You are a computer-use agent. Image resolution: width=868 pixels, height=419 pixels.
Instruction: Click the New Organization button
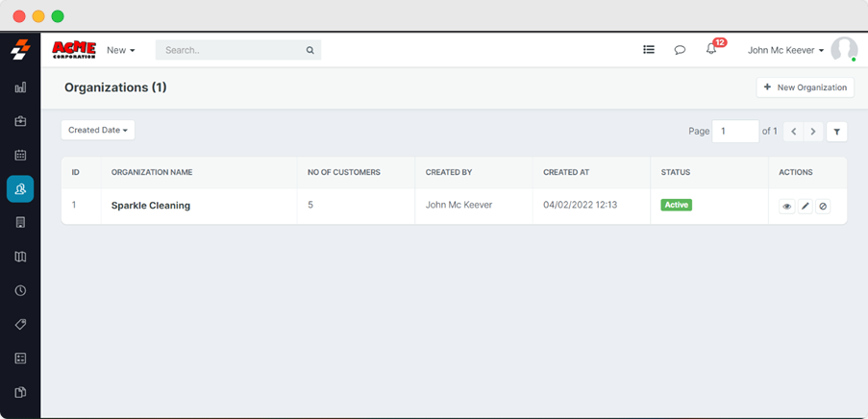805,87
